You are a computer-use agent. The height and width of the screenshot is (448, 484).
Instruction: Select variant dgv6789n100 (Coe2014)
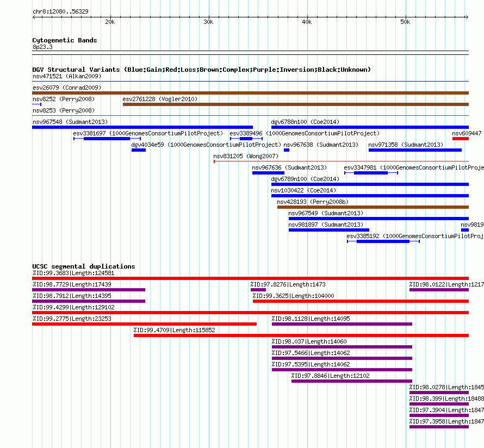click(x=370, y=184)
